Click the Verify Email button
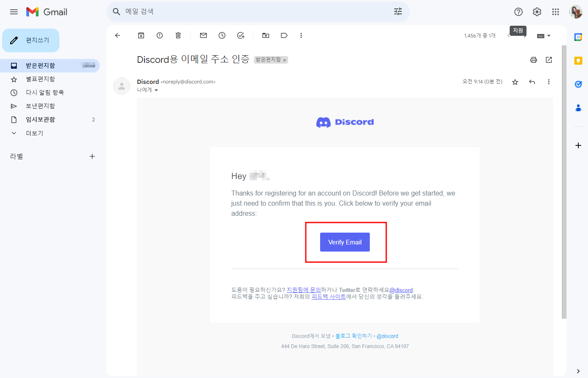This screenshot has height=378, width=588. click(345, 242)
